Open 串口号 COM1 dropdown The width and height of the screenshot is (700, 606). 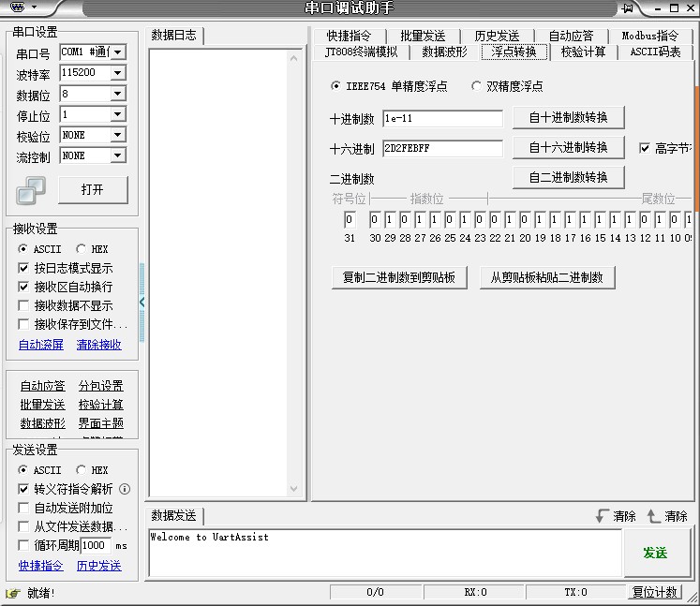(117, 52)
